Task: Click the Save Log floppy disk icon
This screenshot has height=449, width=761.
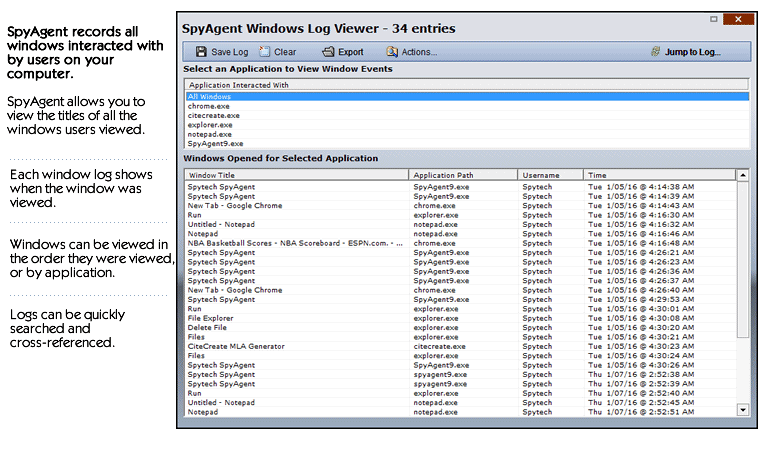Action: tap(201, 52)
